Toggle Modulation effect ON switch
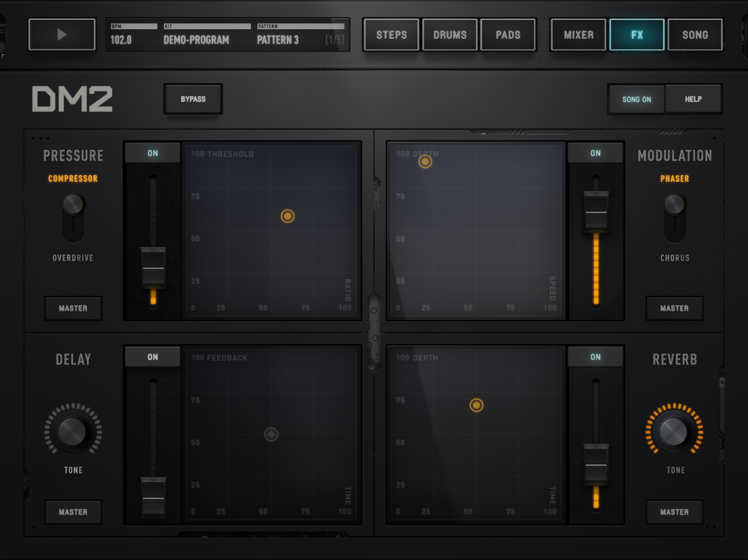Viewport: 748px width, 560px height. pyautogui.click(x=595, y=153)
